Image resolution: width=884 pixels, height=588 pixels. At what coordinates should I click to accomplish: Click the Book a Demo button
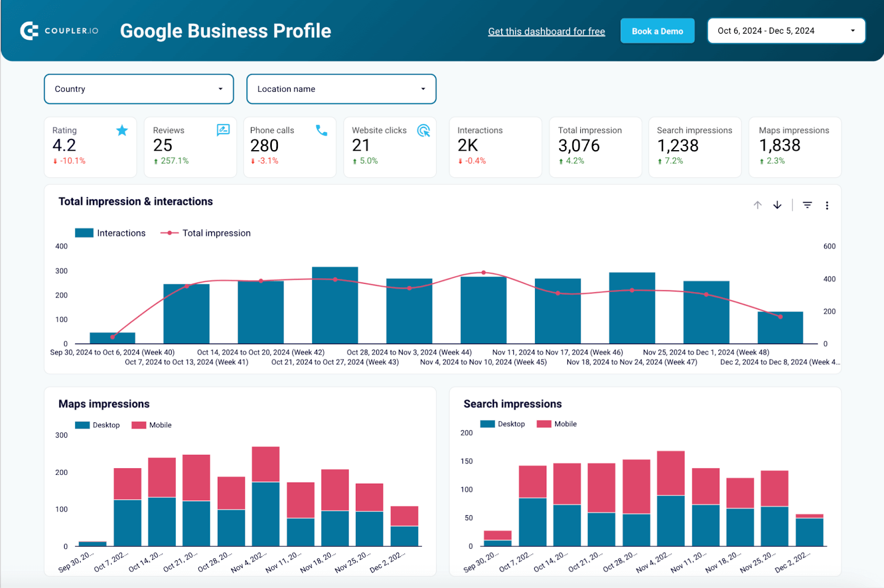657,31
